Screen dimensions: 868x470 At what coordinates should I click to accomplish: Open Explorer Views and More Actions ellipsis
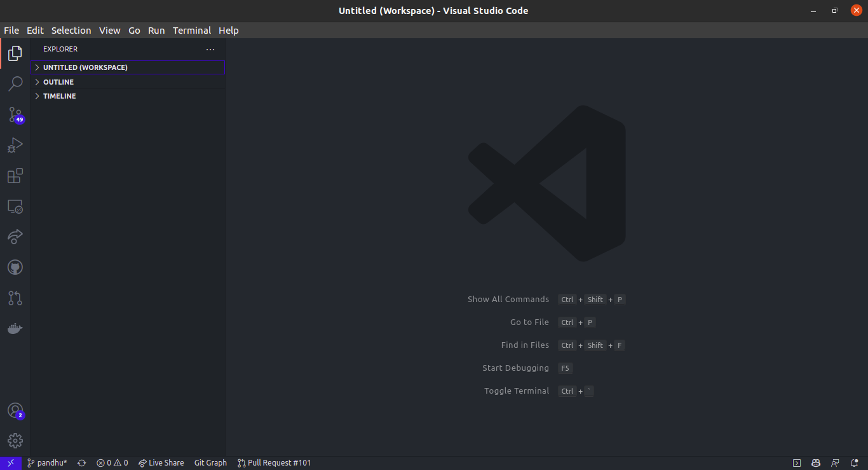210,49
